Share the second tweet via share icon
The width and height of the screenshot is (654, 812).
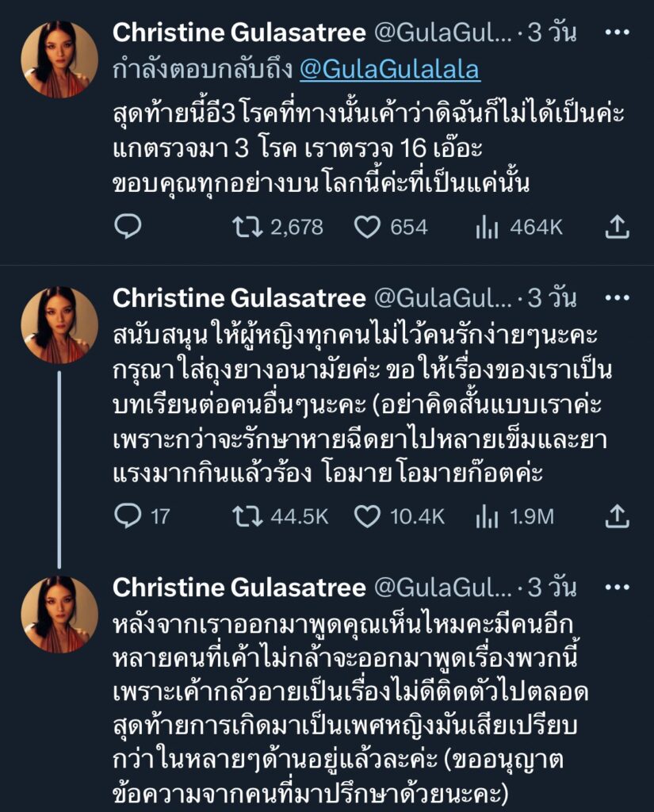coord(617,517)
